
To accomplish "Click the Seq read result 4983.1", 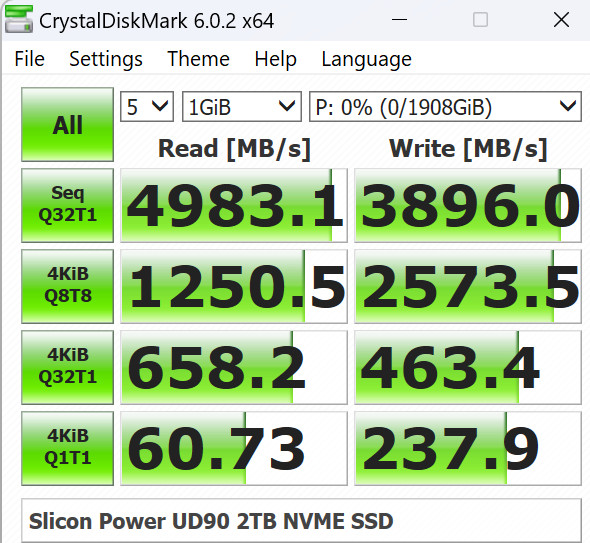I will point(234,205).
